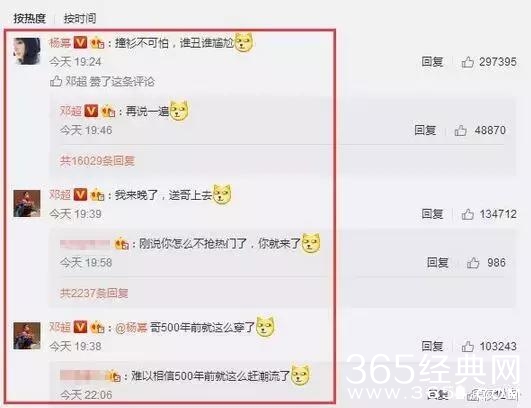
Task: Open @杨幂 mention link
Action: point(131,327)
